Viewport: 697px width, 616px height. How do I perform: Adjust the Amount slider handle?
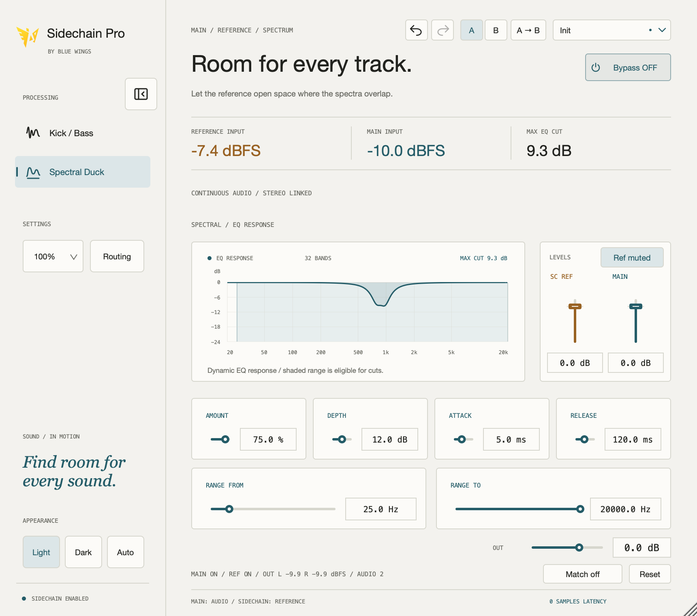(x=225, y=439)
